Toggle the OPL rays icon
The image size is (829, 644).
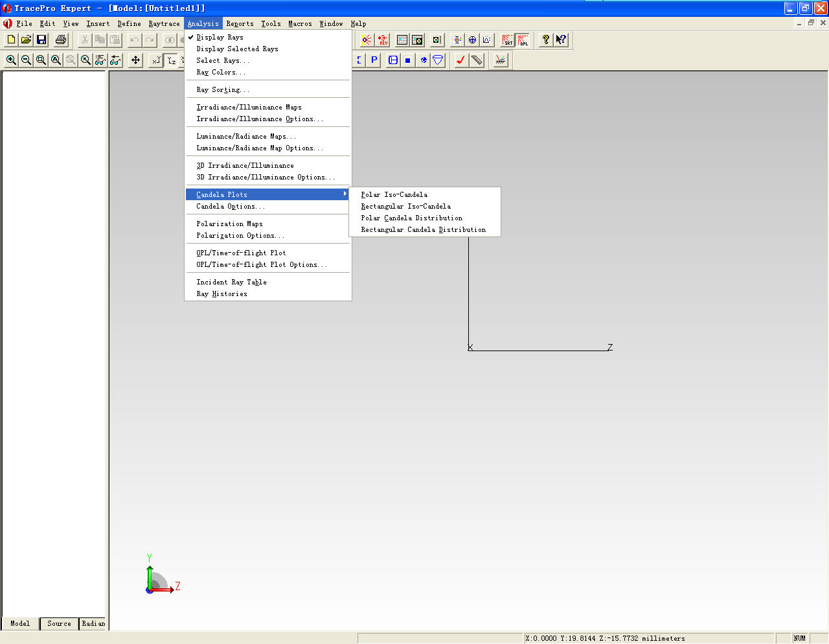click(522, 40)
